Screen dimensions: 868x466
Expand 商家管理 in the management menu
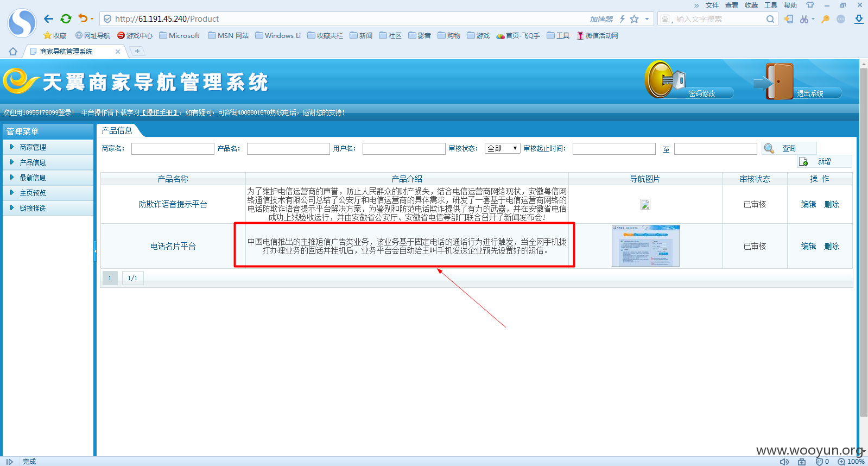tap(48, 147)
